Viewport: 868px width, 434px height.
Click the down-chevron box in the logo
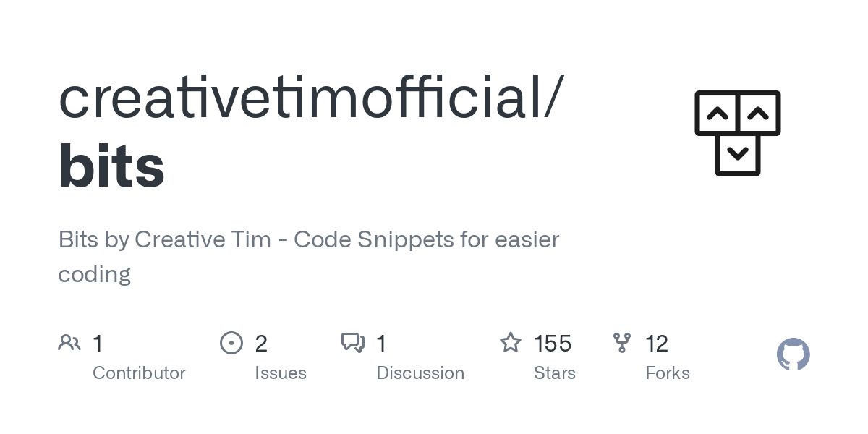pos(737,154)
